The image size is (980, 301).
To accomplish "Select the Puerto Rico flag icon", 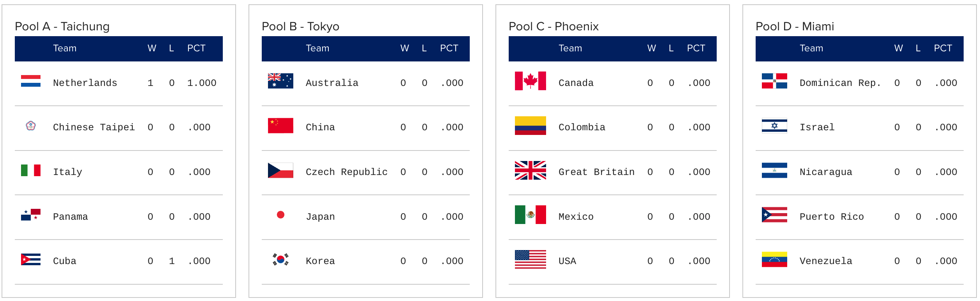I will tap(774, 215).
